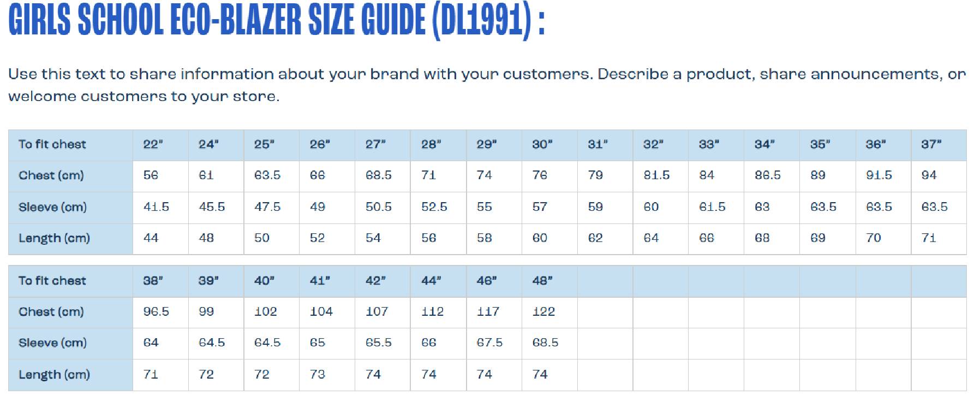Click the 52.5 sleeve measurement cell
This screenshot has width=980, height=395.
pos(434,207)
